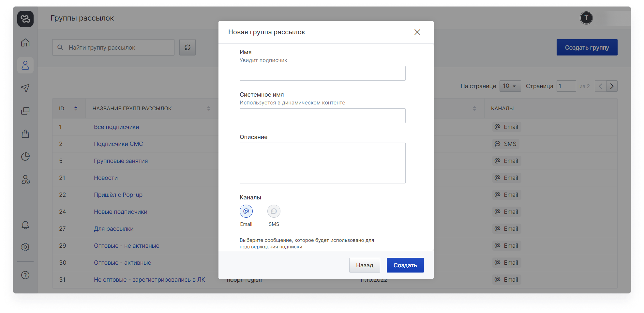
Task: Open the Новости group
Action: 106,178
